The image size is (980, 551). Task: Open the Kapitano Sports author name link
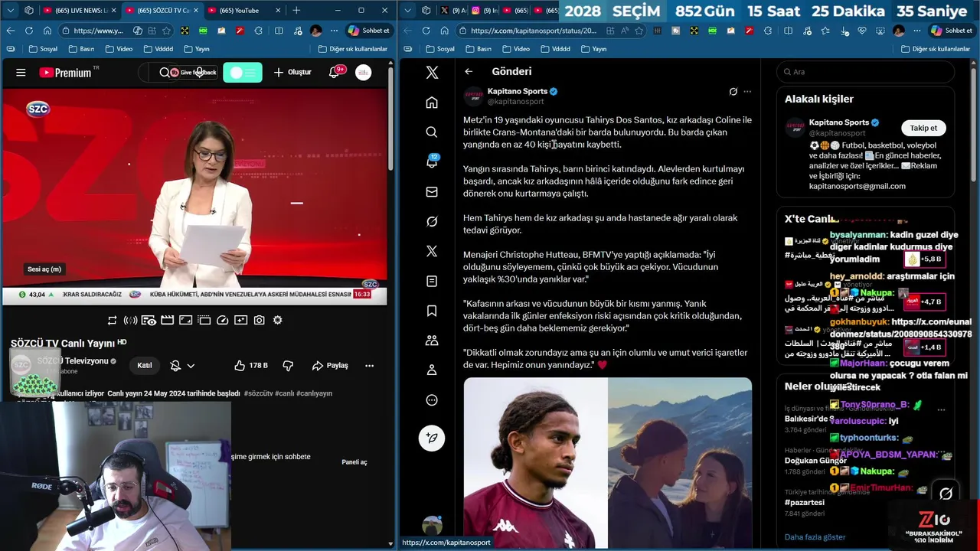click(x=518, y=91)
